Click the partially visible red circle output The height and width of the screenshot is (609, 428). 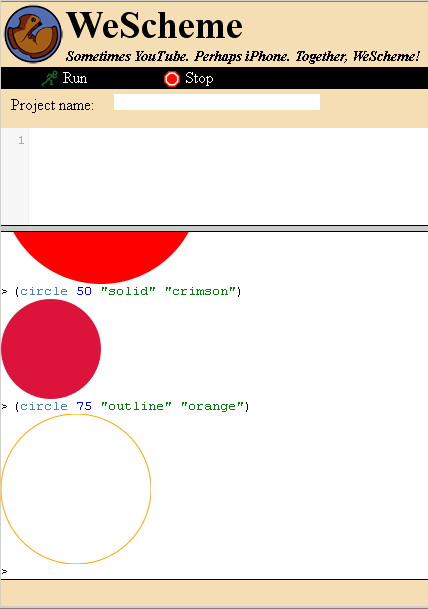[101, 256]
